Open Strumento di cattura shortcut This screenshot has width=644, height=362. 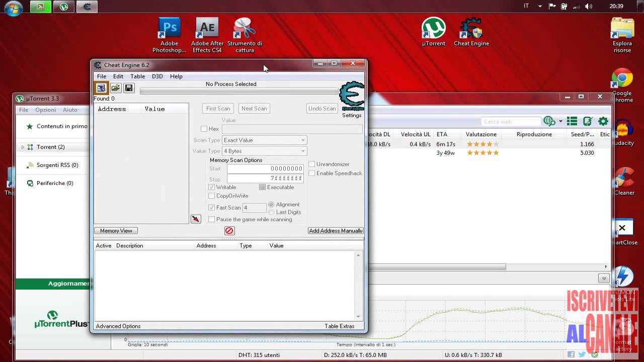[x=245, y=35]
